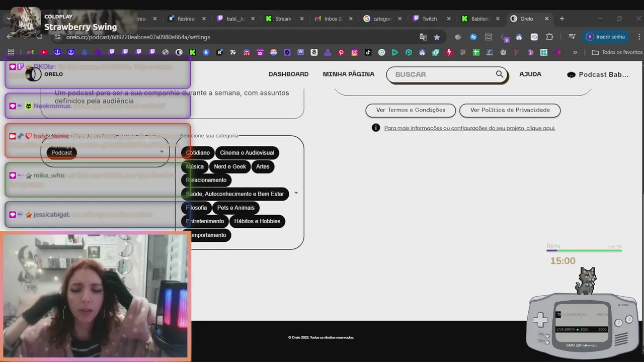Open the TikTok bookmark icon
Image resolution: width=644 pixels, height=362 pixels.
pos(368,52)
